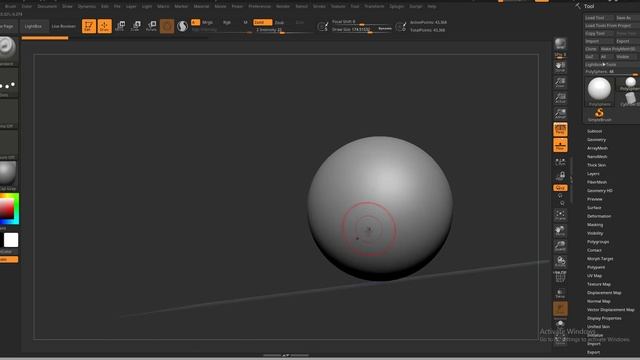This screenshot has height=360, width=640.
Task: Click the Make PolyMesh3D button
Action: pyautogui.click(x=620, y=49)
